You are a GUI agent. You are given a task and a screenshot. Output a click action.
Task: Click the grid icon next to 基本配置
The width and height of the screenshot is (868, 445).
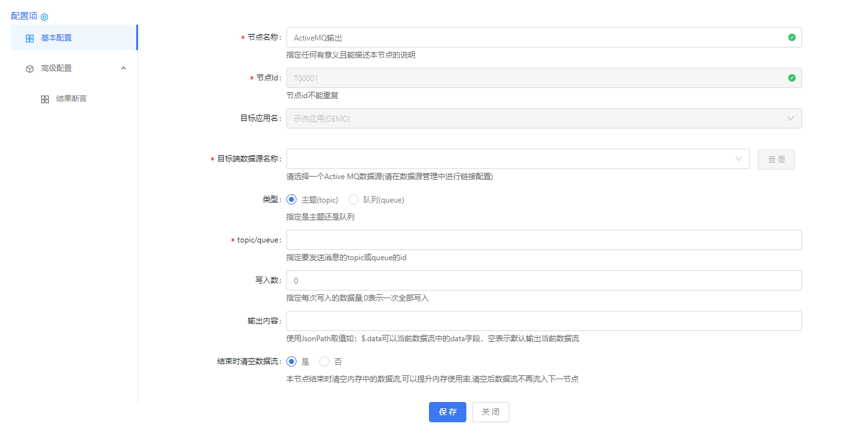click(x=30, y=39)
